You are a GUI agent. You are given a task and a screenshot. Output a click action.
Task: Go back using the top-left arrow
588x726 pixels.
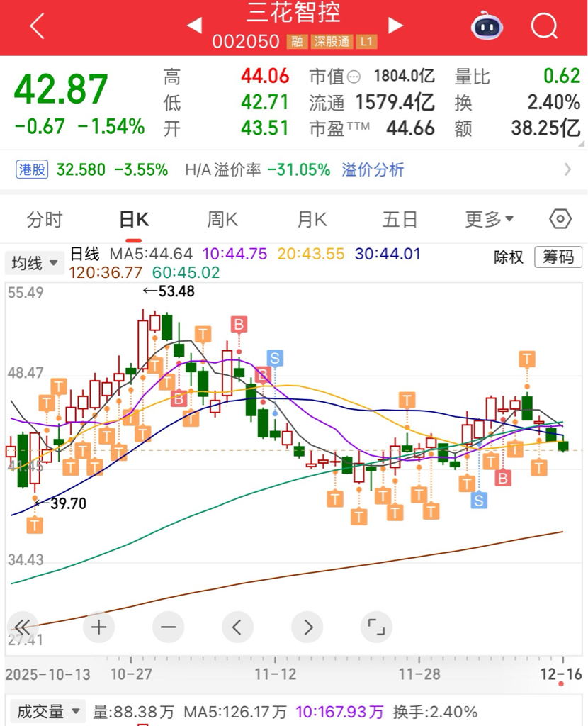pyautogui.click(x=37, y=26)
